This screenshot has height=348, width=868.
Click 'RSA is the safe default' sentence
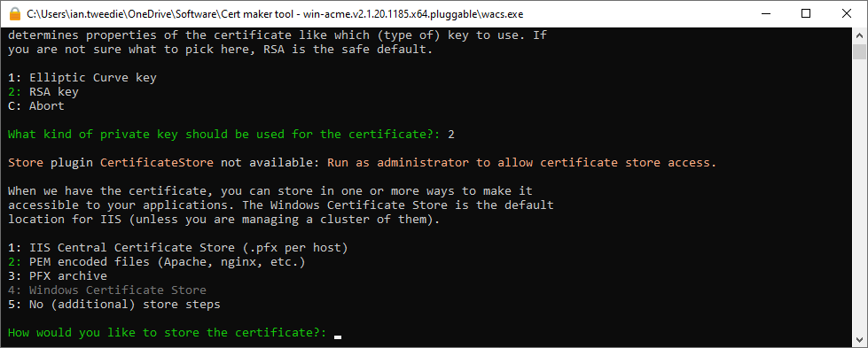(x=348, y=50)
